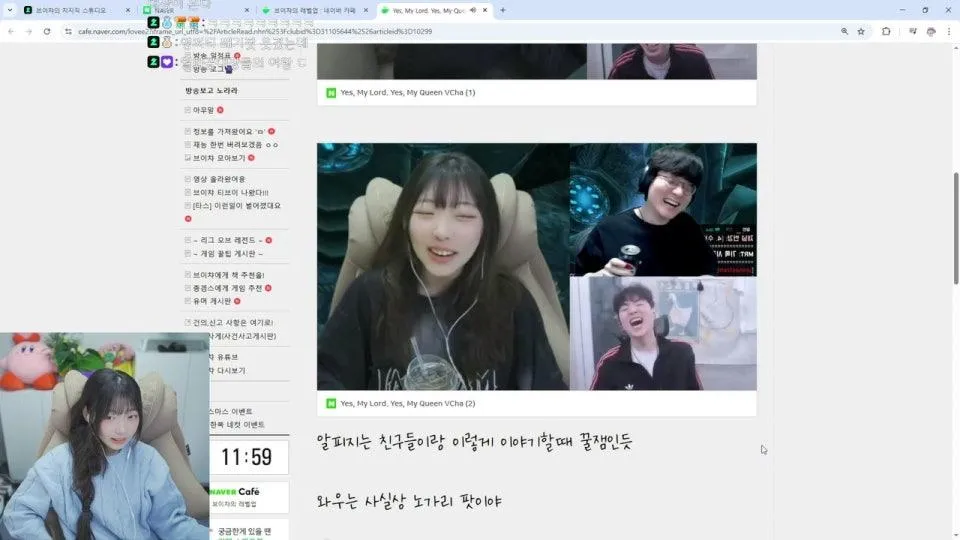The width and height of the screenshot is (960, 540).
Task: Go back using the browser back arrow
Action: 11,31
